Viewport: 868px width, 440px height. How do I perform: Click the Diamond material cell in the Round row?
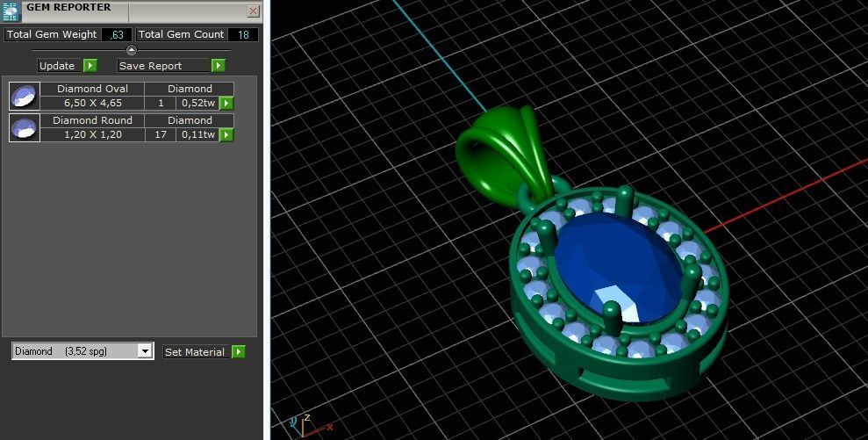[x=190, y=120]
